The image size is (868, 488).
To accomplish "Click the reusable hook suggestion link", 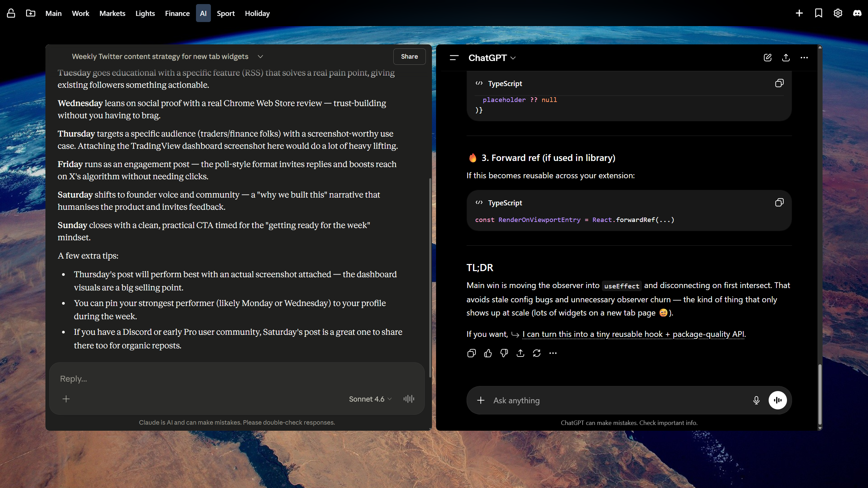I will pos(633,334).
